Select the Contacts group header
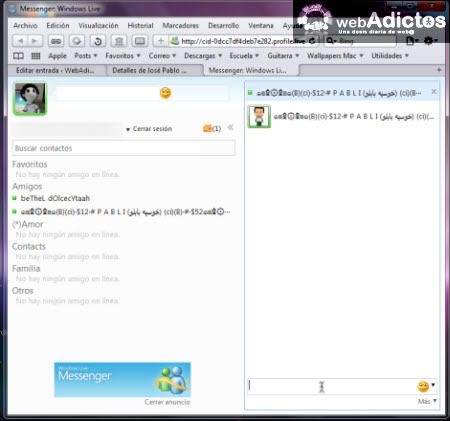 [29, 246]
